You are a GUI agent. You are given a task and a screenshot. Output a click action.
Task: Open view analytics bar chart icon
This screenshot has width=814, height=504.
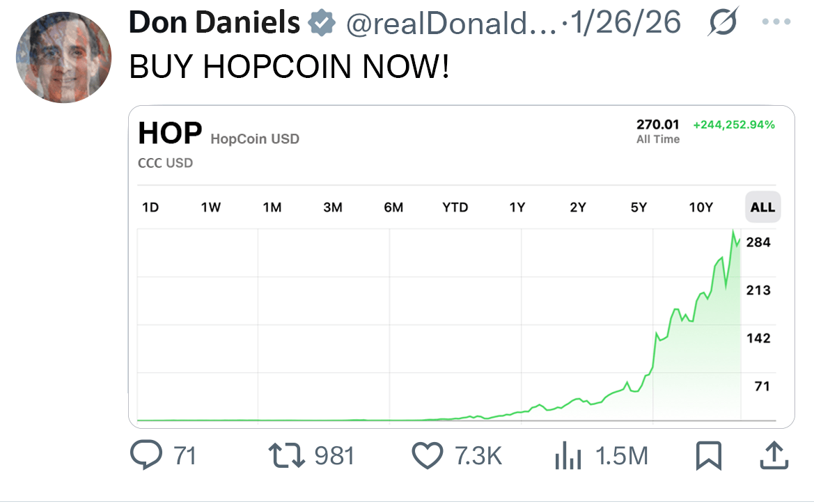[x=568, y=455]
